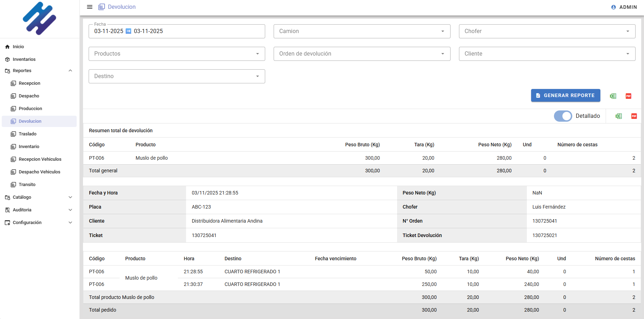This screenshot has width=644, height=319.
Task: Download detailed PDF next to Detallado toggle
Action: pos(634,116)
